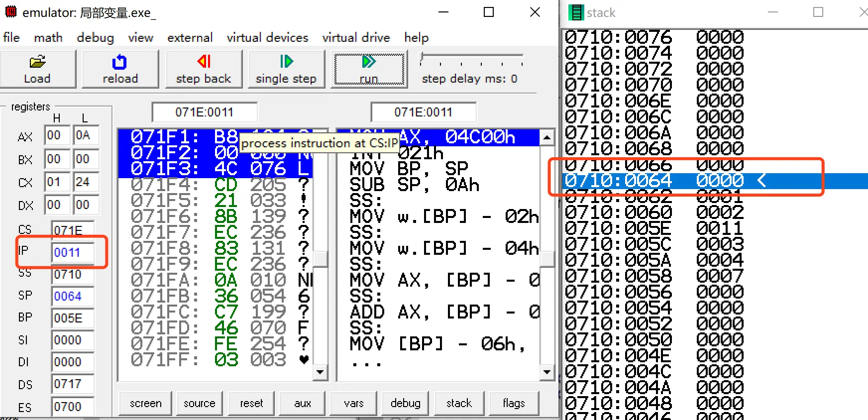Select stack row 0710:005A with 0004
This screenshot has width=868, height=420.
click(x=715, y=260)
